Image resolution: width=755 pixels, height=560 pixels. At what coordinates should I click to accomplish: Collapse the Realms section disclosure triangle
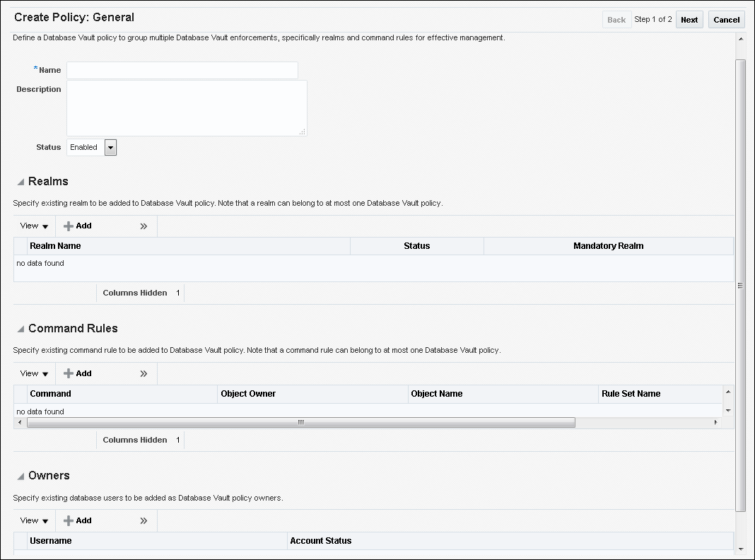point(21,182)
